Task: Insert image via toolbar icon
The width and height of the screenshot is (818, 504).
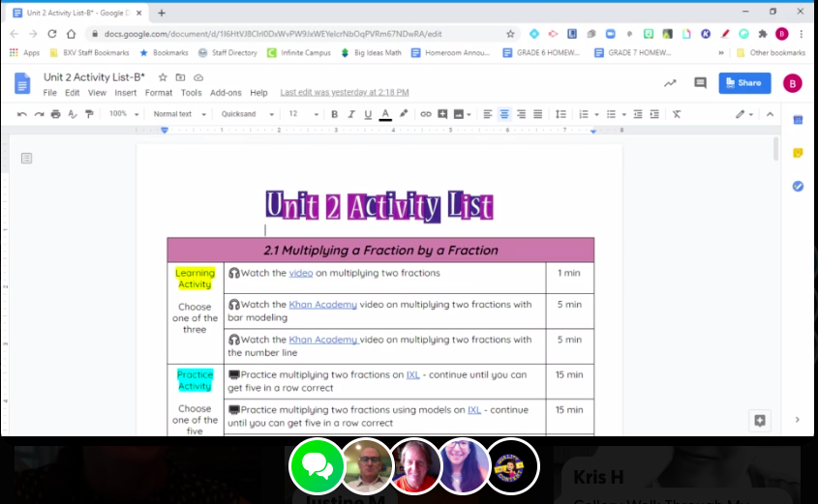Action: [459, 114]
